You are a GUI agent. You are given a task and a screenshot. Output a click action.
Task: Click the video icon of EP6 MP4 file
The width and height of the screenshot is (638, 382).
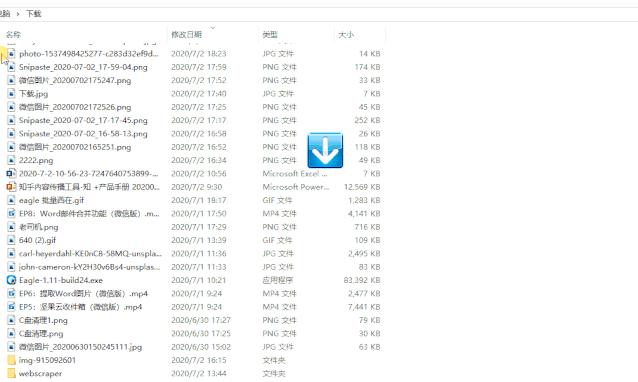click(11, 293)
